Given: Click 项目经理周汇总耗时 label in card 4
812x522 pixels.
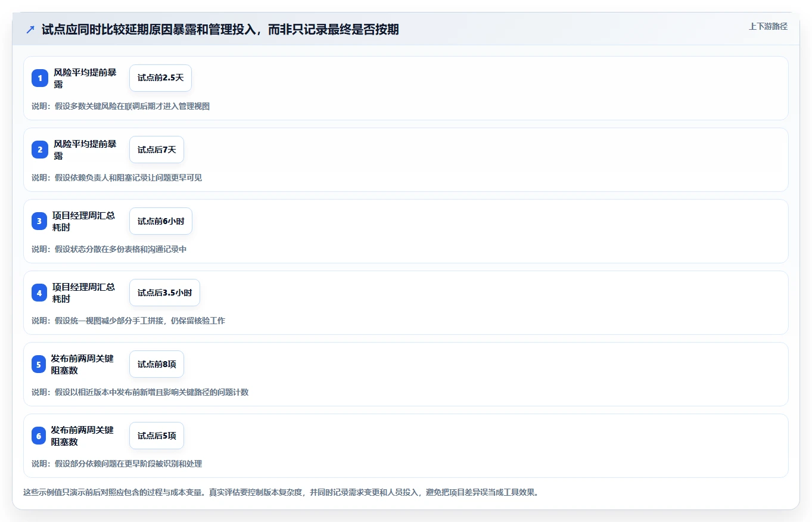Looking at the screenshot, I should 84,293.
